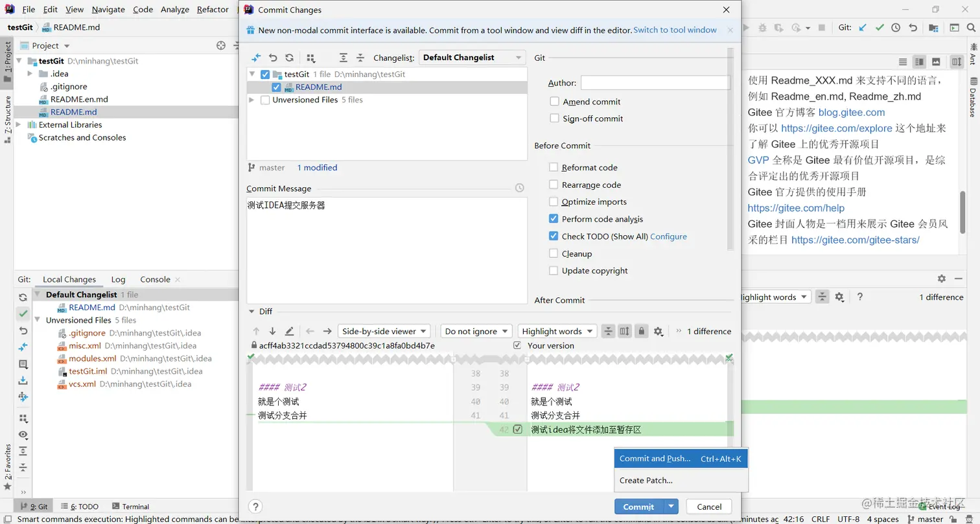Collapse testGit node in commit tree
This screenshot has height=524, width=980.
(x=253, y=74)
